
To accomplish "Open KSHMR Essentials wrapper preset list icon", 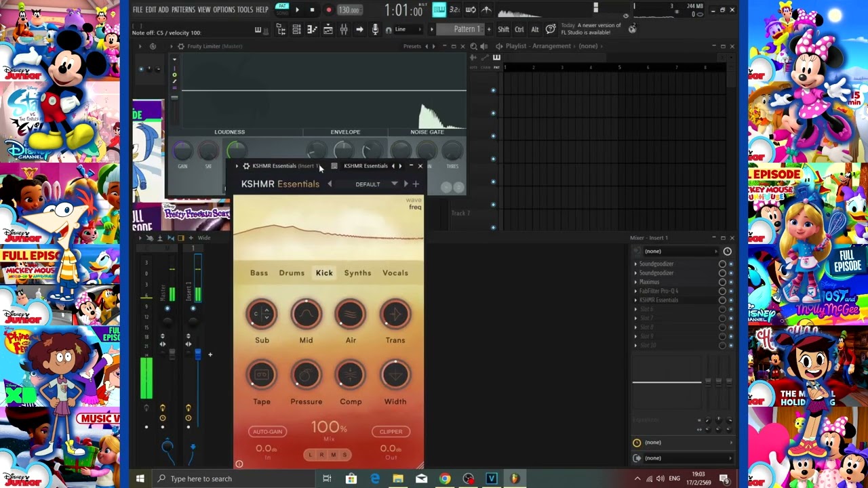I will (334, 166).
